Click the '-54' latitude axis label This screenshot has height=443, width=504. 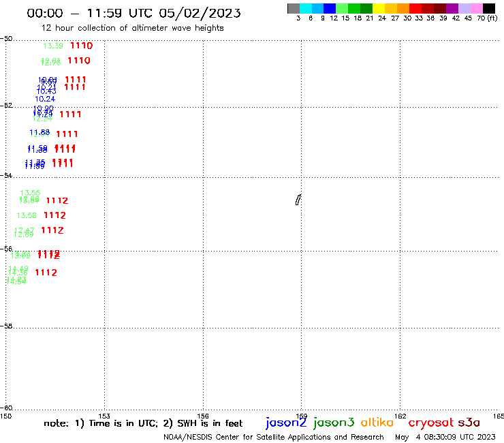point(6,175)
